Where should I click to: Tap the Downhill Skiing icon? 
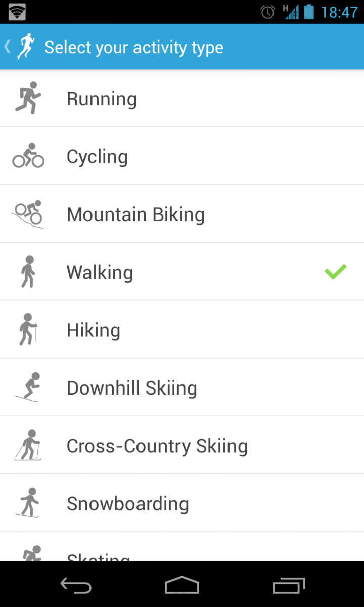pyautogui.click(x=28, y=387)
